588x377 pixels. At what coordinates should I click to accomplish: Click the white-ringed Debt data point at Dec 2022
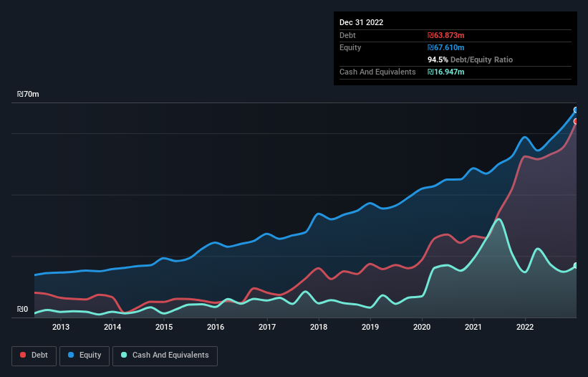(576, 121)
